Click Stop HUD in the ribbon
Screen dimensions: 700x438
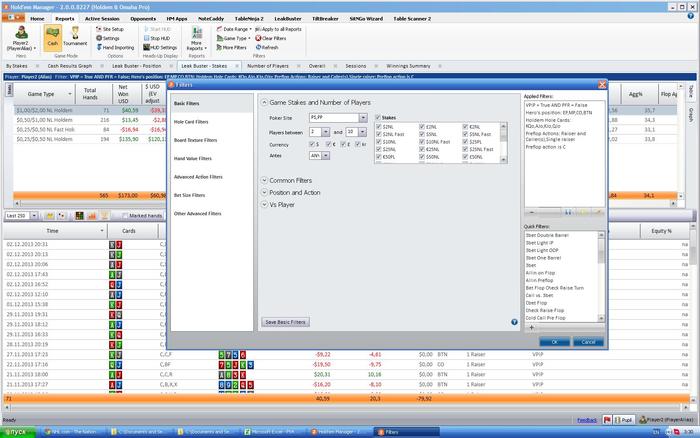point(157,38)
